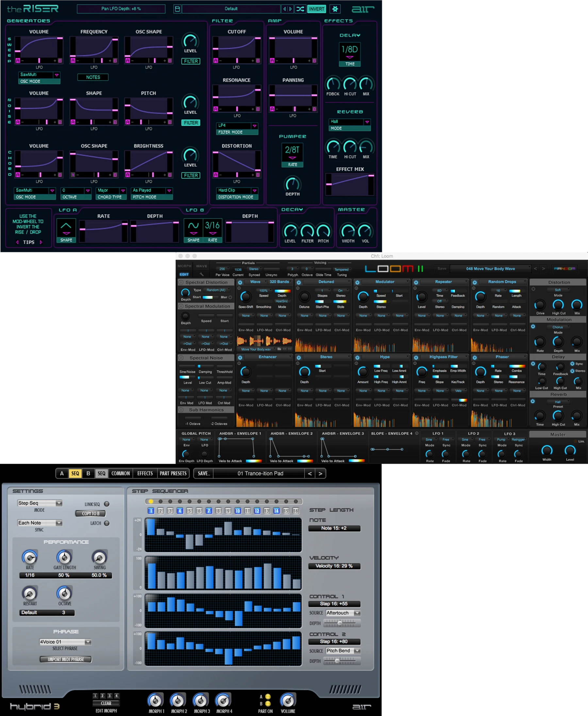The width and height of the screenshot is (588, 716).
Task: Open the PART PRESETS tab in Hybrid 3
Action: click(x=173, y=474)
